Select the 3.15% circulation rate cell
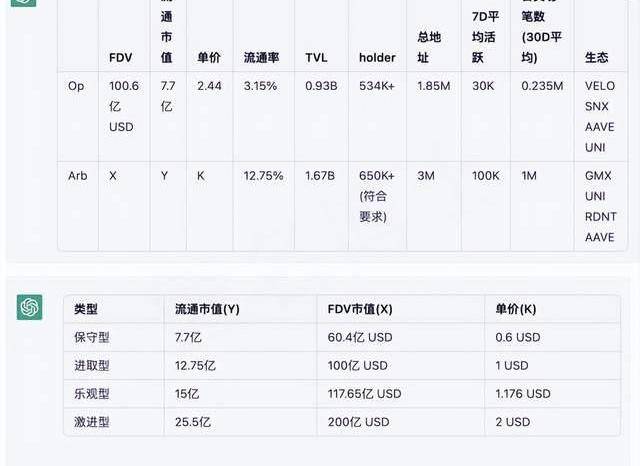The width and height of the screenshot is (640, 466). pos(260,86)
